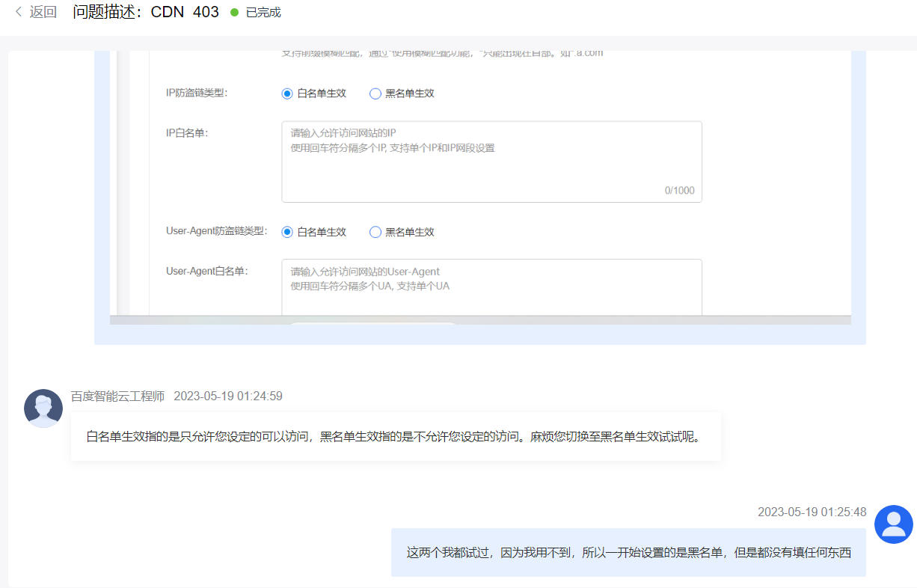Click the 已完成 status label
The image size is (917, 588).
(x=263, y=13)
